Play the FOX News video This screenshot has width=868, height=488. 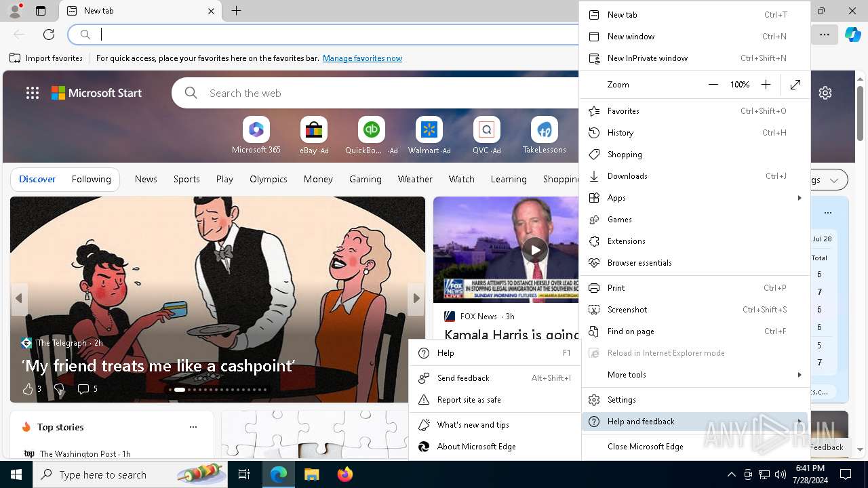click(536, 249)
